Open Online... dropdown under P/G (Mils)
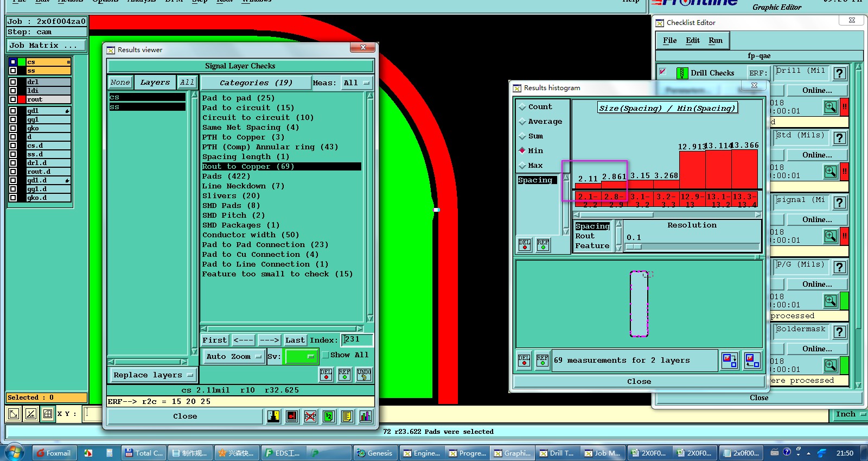Viewport: 868px width, 461px height. coord(816,285)
